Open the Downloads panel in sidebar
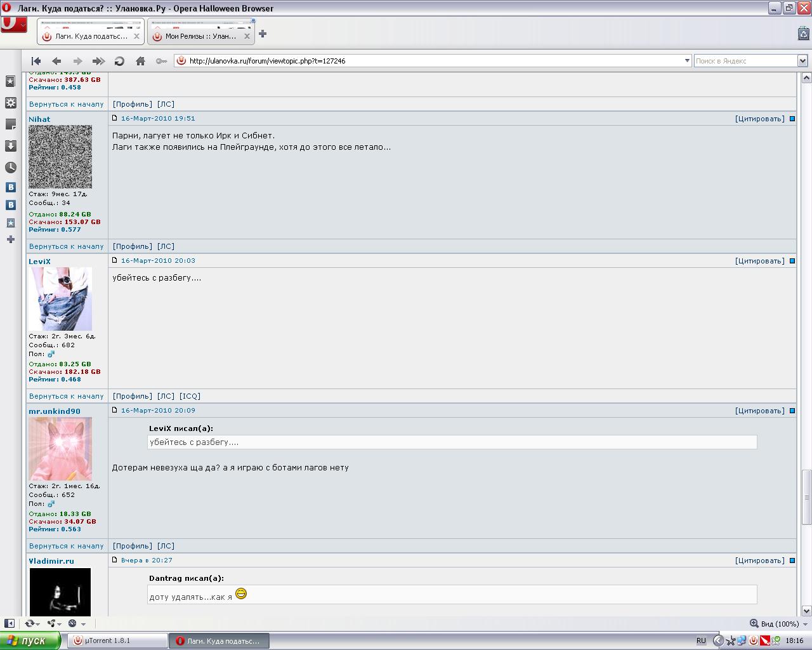Screen dimensions: 812x650 pos(11,146)
